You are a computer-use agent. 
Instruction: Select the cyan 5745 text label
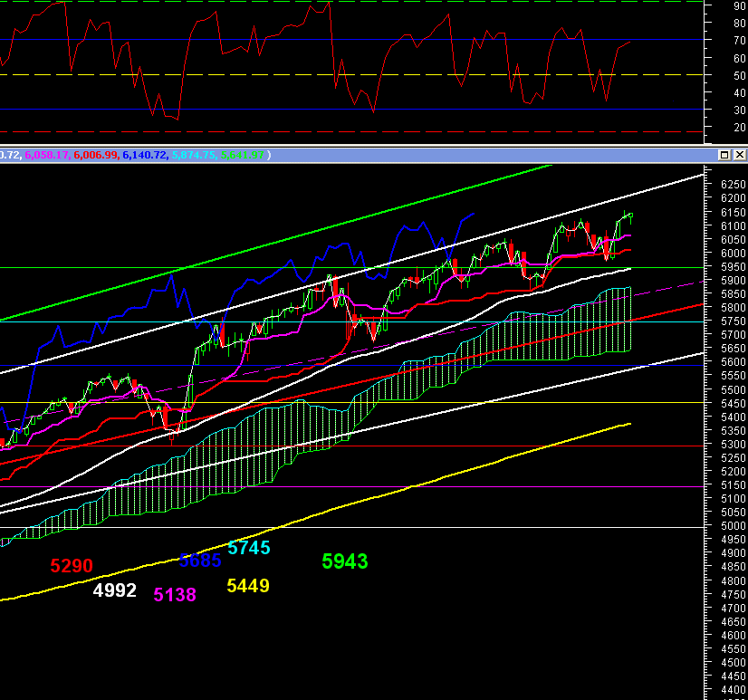249,548
